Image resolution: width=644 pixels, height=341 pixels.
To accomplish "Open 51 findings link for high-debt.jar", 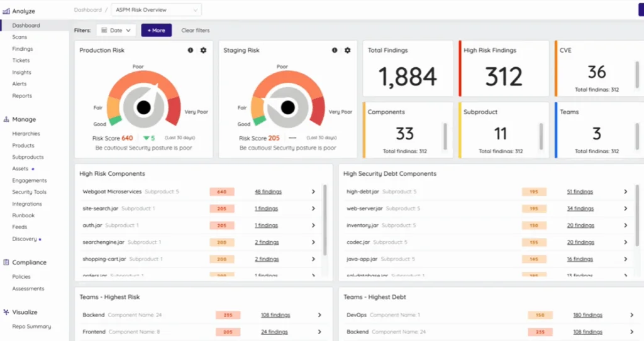I will coord(580,192).
